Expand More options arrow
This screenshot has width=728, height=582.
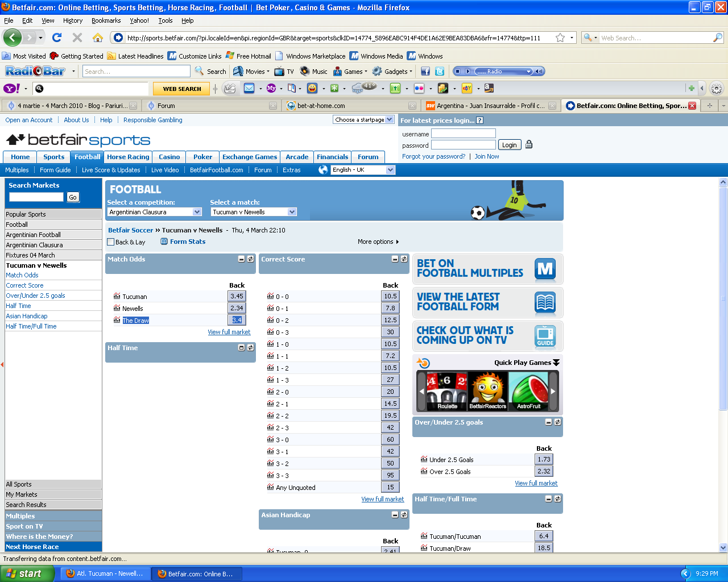(397, 242)
